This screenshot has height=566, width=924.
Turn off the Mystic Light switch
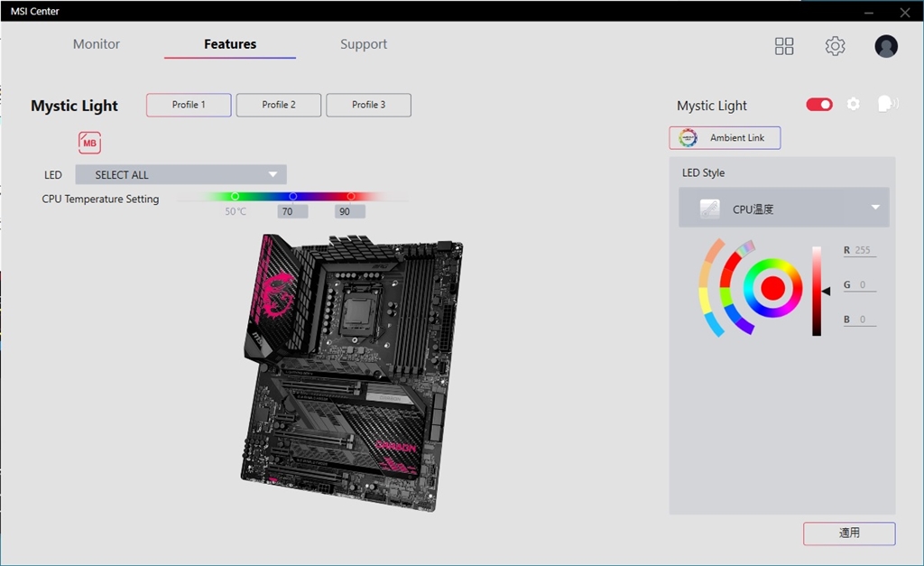pos(819,105)
